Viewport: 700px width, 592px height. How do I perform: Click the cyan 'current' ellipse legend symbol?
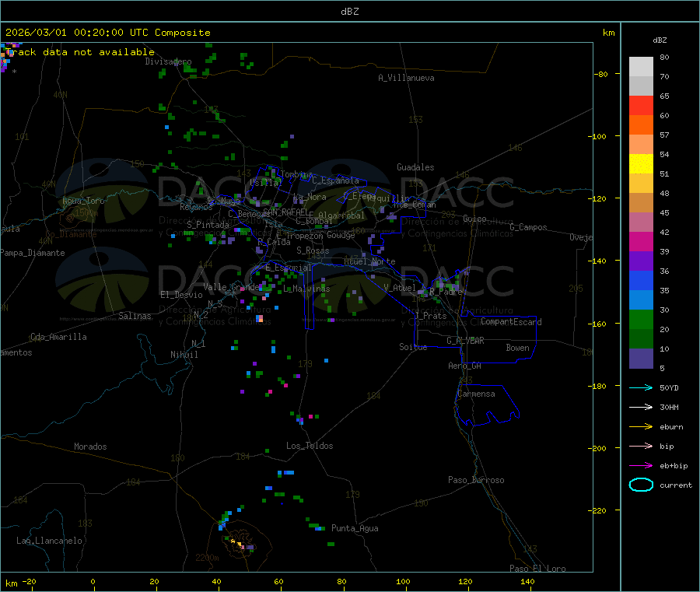point(641,485)
